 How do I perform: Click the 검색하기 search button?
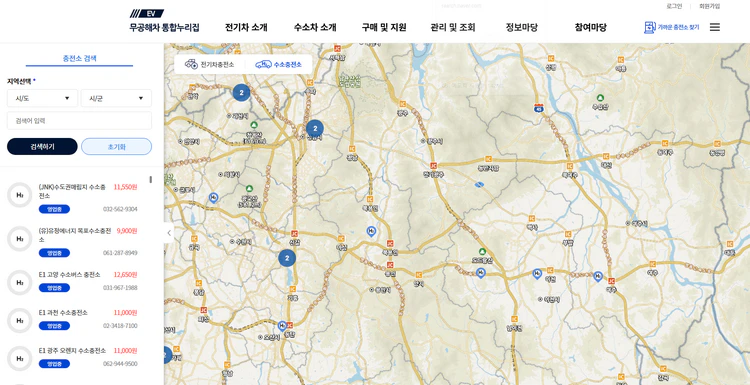pos(42,146)
